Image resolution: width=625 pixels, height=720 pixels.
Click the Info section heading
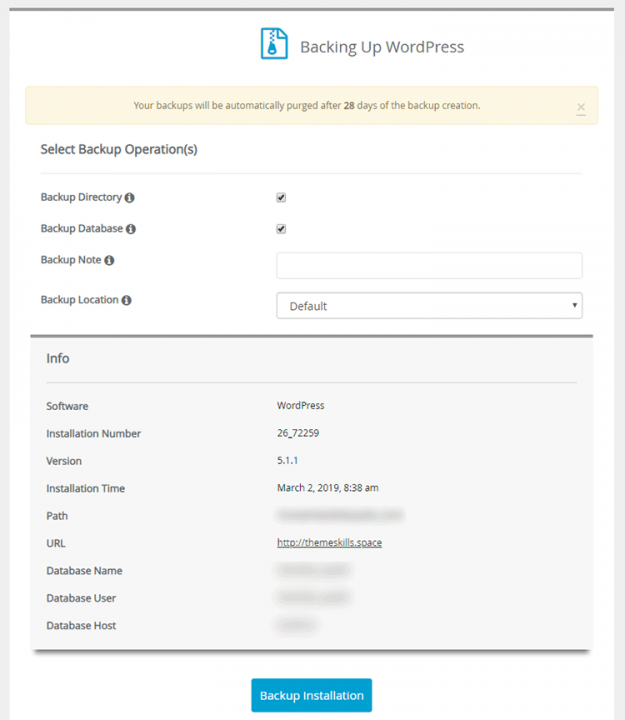point(58,358)
